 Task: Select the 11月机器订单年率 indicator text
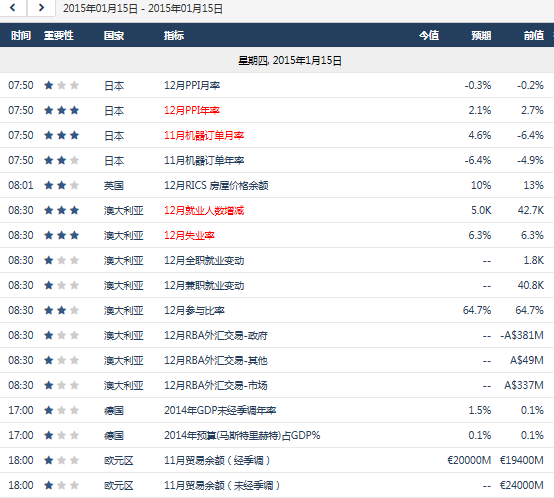[204, 161]
